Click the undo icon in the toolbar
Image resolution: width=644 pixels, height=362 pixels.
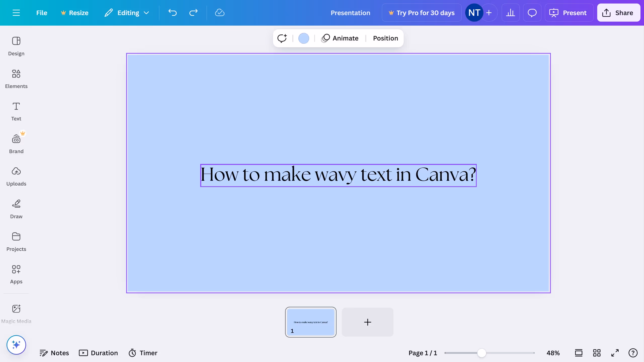[x=172, y=13]
